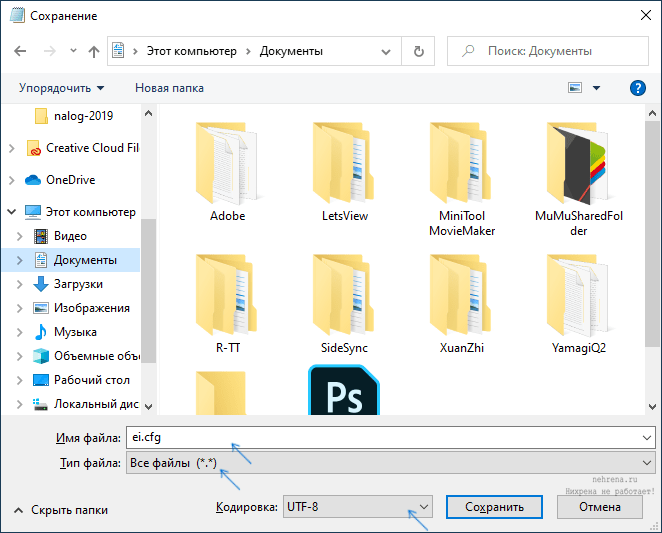Viewport: 662px width, 533px height.
Task: Select the R-TT folder
Action: [x=228, y=304]
